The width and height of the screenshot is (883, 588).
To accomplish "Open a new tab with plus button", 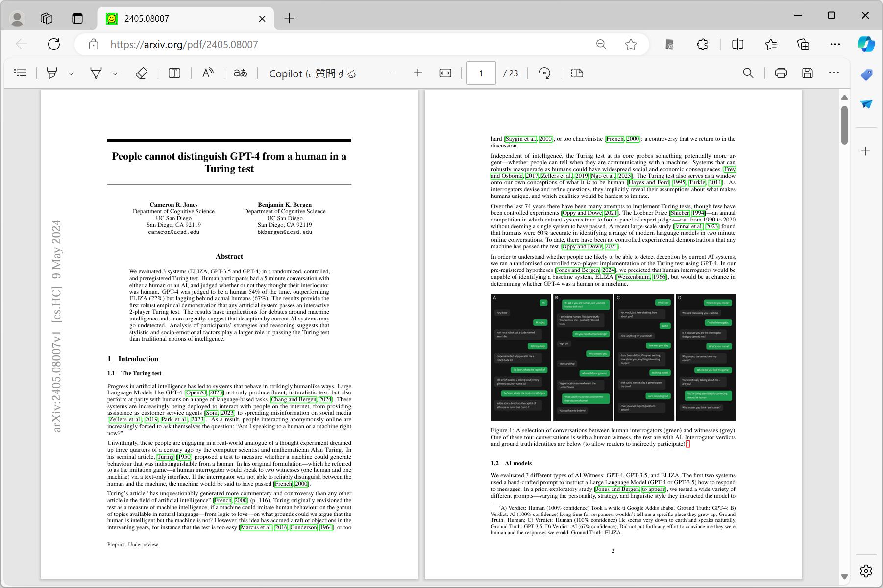I will pos(290,19).
